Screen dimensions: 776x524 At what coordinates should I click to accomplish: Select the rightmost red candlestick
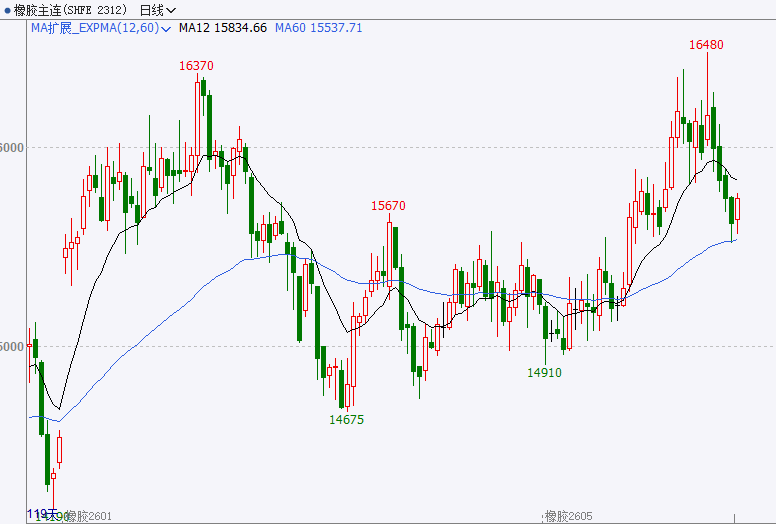click(737, 209)
